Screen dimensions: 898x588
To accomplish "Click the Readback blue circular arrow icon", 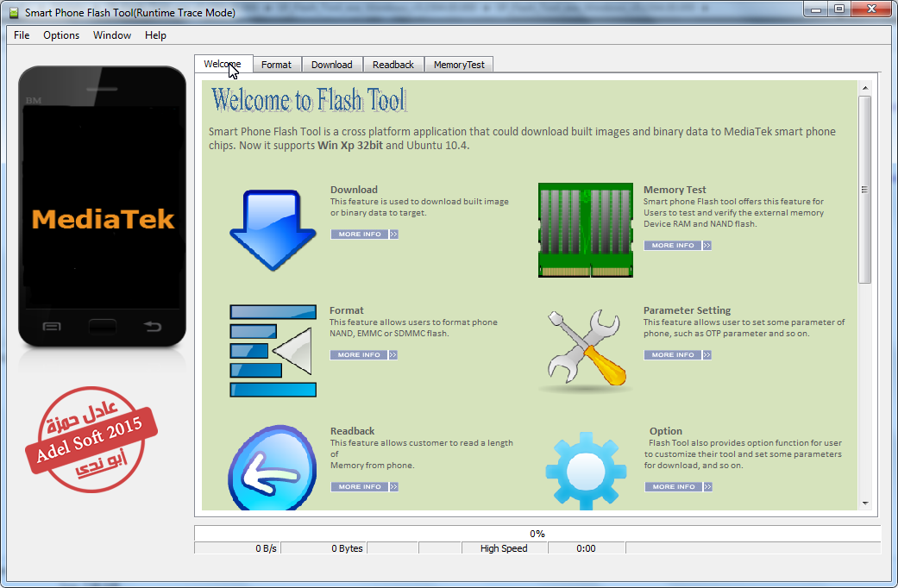I will coord(273,468).
